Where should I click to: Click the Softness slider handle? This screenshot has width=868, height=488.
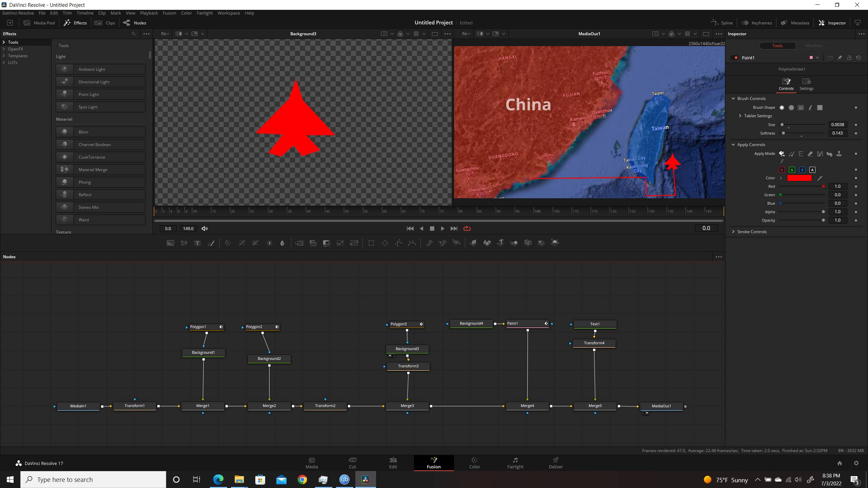[783, 133]
